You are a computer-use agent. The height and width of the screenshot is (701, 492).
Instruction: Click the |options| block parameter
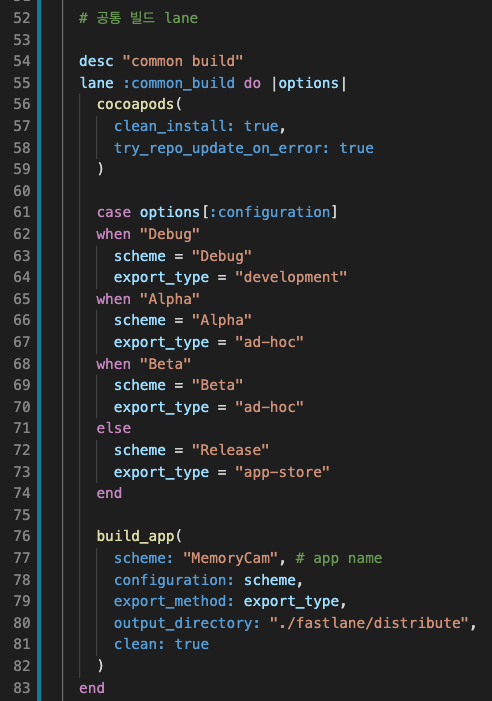[309, 83]
